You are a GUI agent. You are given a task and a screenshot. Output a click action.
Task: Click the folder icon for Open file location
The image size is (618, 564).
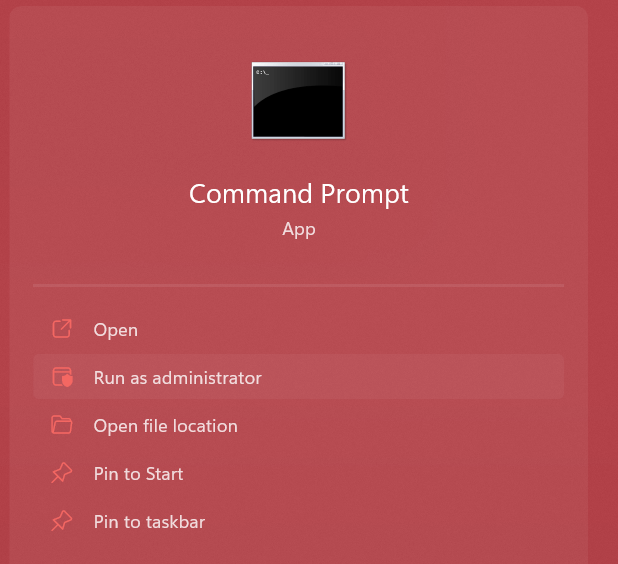tap(62, 425)
